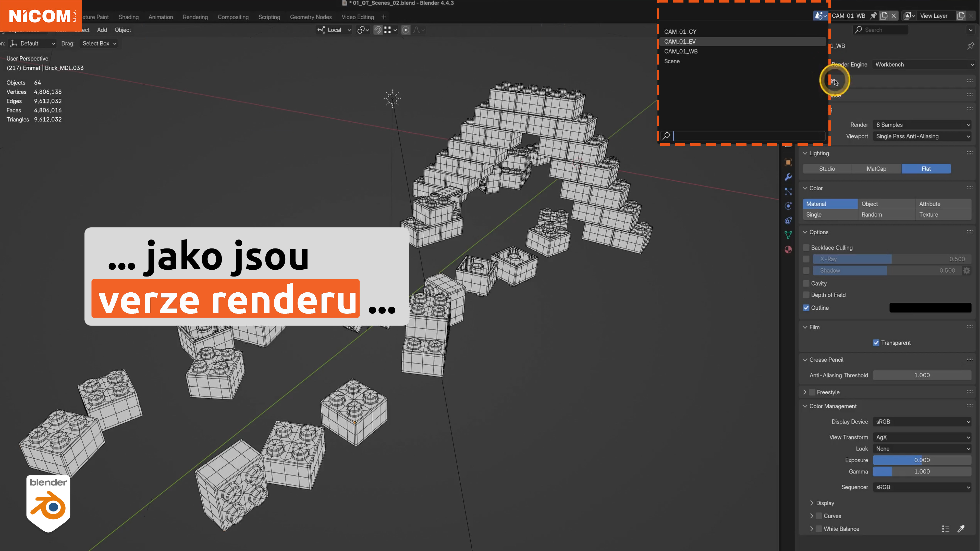
Task: Enable the Cavity checkbox
Action: [x=806, y=283]
